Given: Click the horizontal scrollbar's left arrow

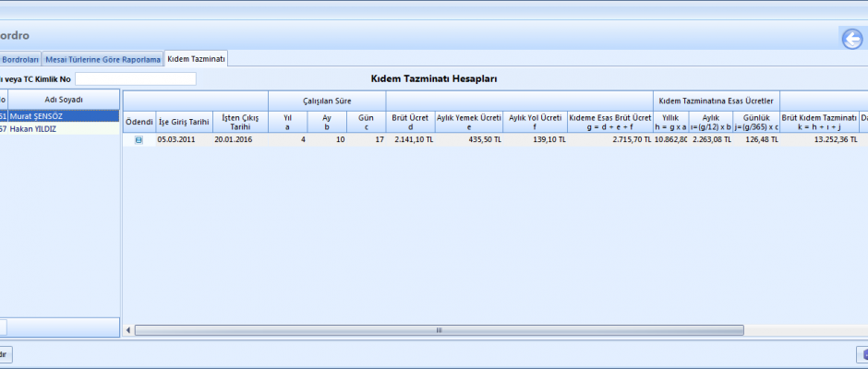Looking at the screenshot, I should tap(128, 329).
